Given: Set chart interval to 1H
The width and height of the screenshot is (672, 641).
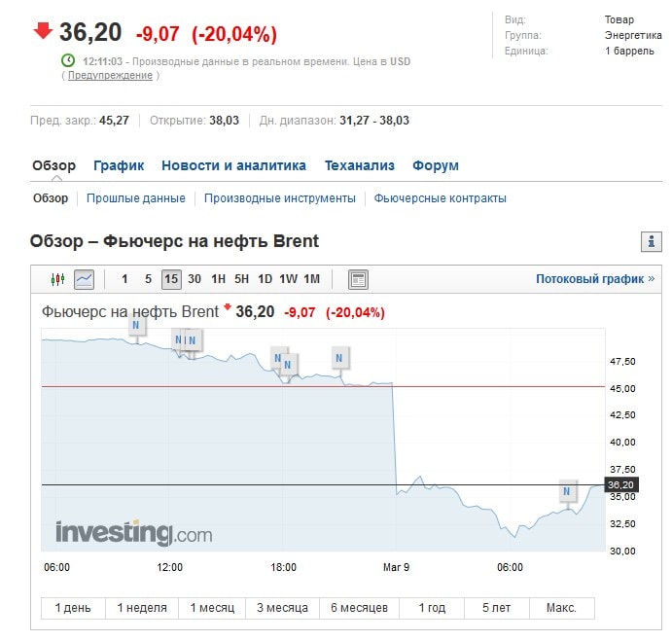Looking at the screenshot, I should click(x=218, y=280).
